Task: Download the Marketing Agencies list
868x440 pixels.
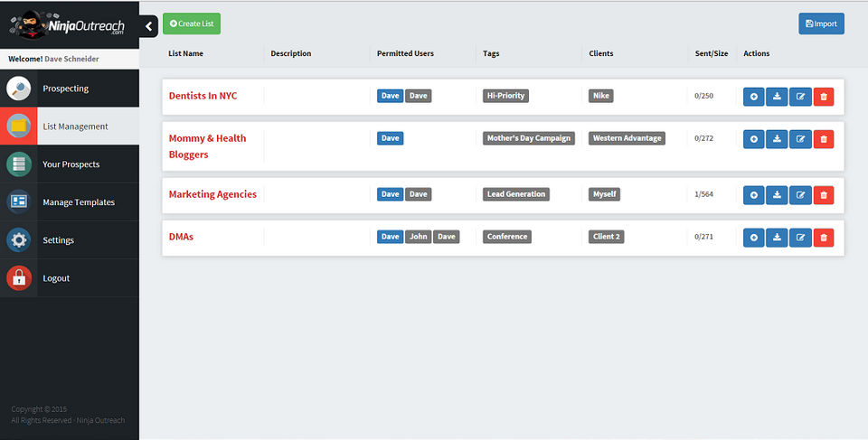Action: click(x=777, y=195)
